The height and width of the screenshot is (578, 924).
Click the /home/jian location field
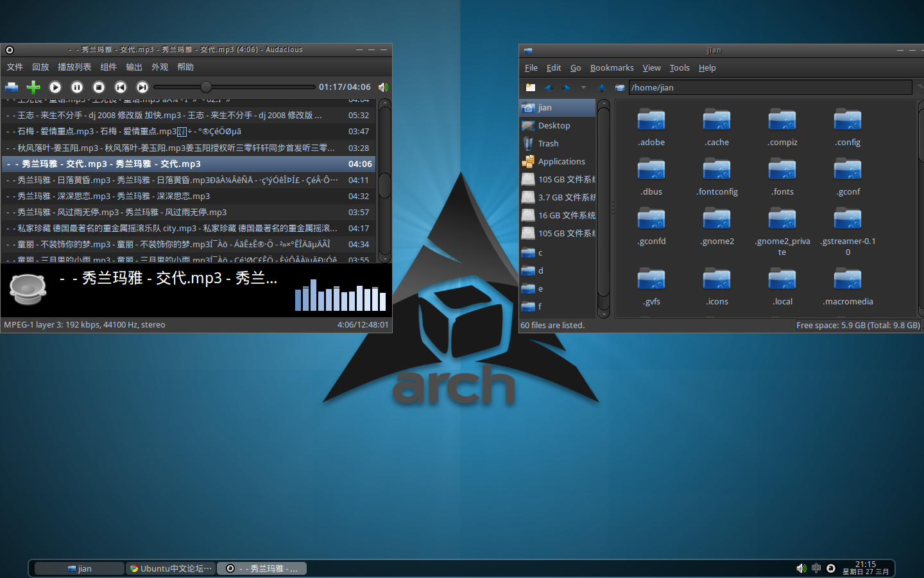[x=770, y=87]
